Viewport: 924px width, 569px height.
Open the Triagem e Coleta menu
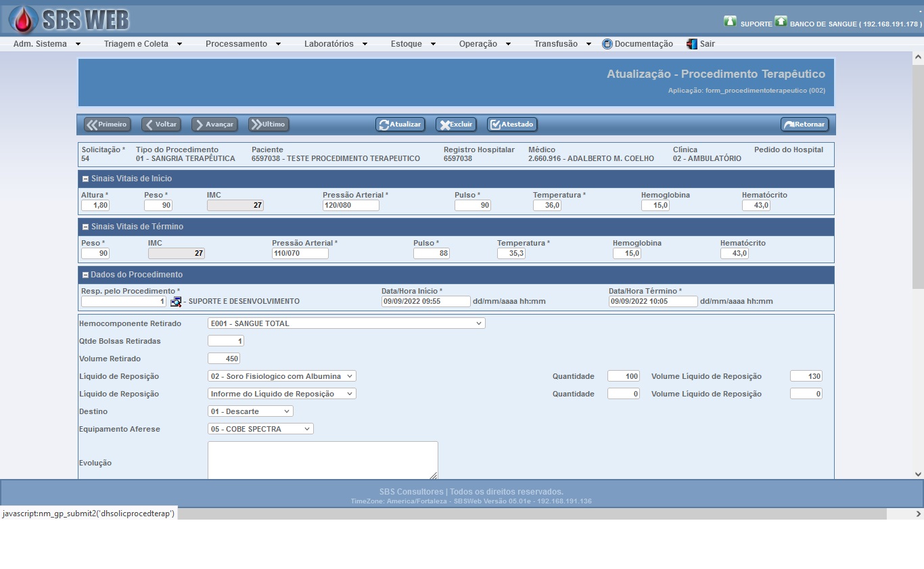(143, 44)
